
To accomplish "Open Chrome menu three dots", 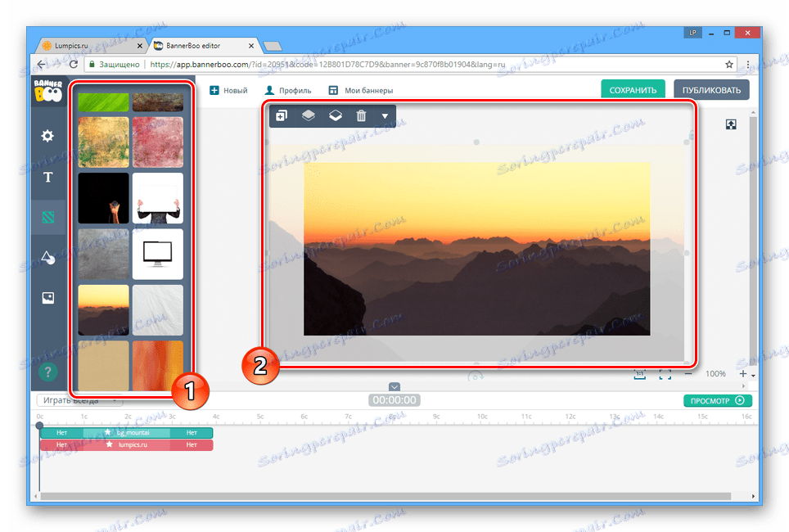I will (748, 65).
